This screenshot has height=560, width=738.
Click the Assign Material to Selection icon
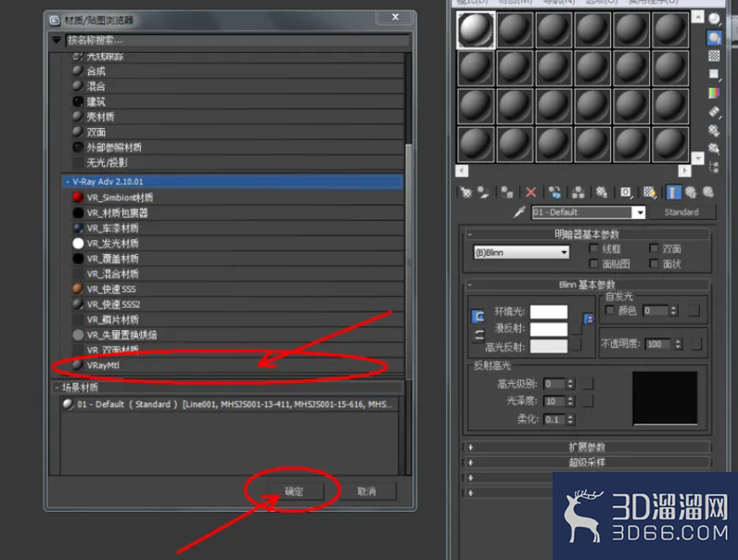[507, 192]
